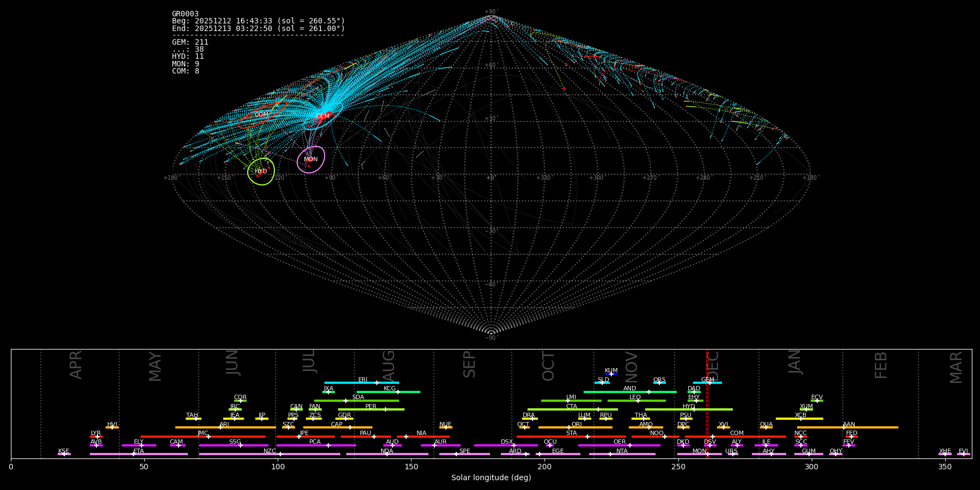Select the peak marker on LYR bar
Screen dimensions: 980x490
pyautogui.click(x=97, y=437)
